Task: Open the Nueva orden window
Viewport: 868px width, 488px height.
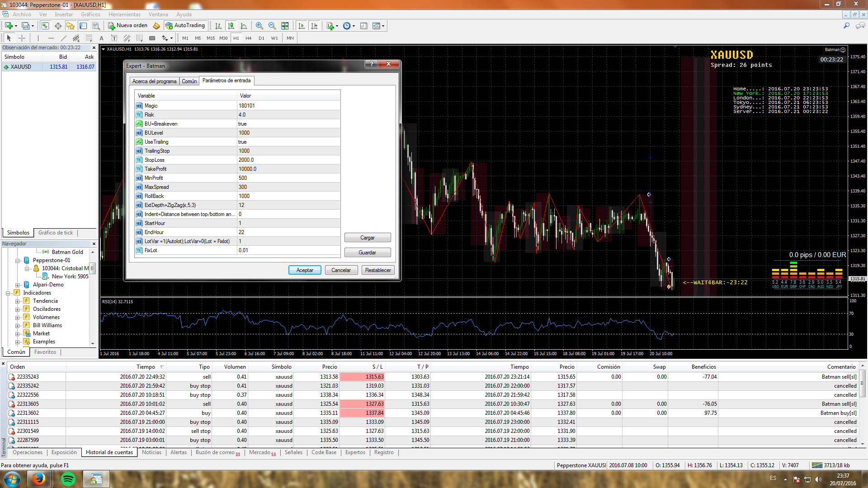Action: [128, 26]
